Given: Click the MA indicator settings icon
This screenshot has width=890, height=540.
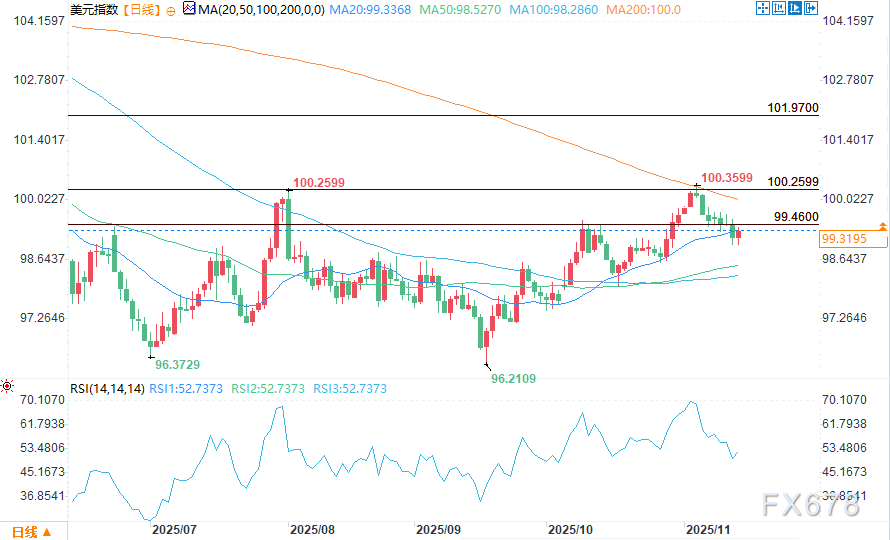Looking at the screenshot, I should (x=190, y=9).
